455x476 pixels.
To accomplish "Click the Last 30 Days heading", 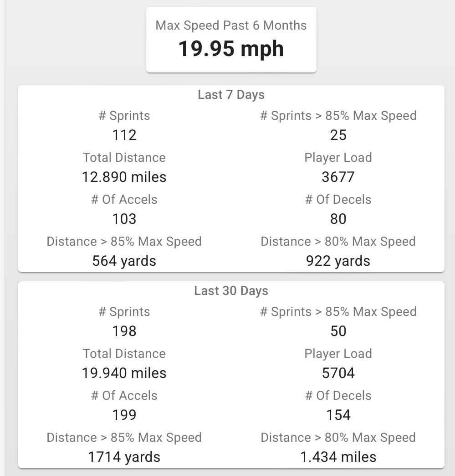I will tap(231, 291).
